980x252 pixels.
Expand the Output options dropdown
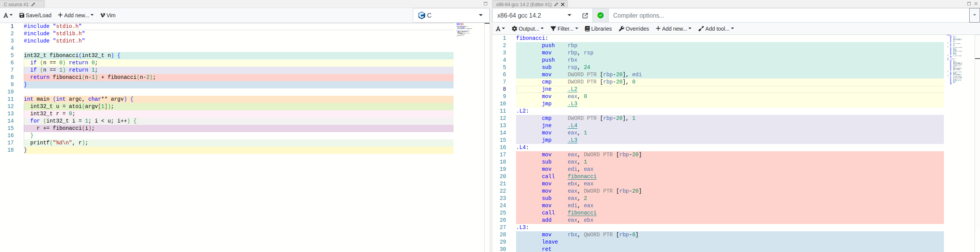pyautogui.click(x=528, y=29)
